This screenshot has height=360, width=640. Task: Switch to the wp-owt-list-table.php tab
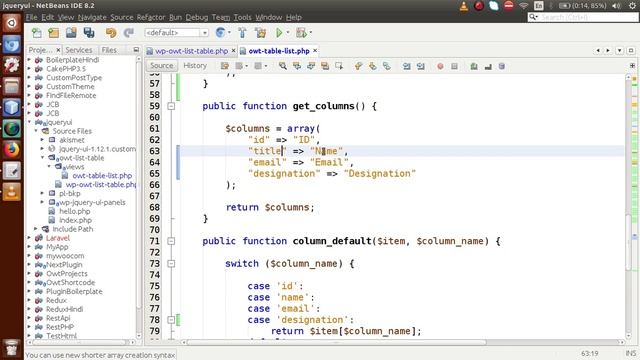click(191, 51)
